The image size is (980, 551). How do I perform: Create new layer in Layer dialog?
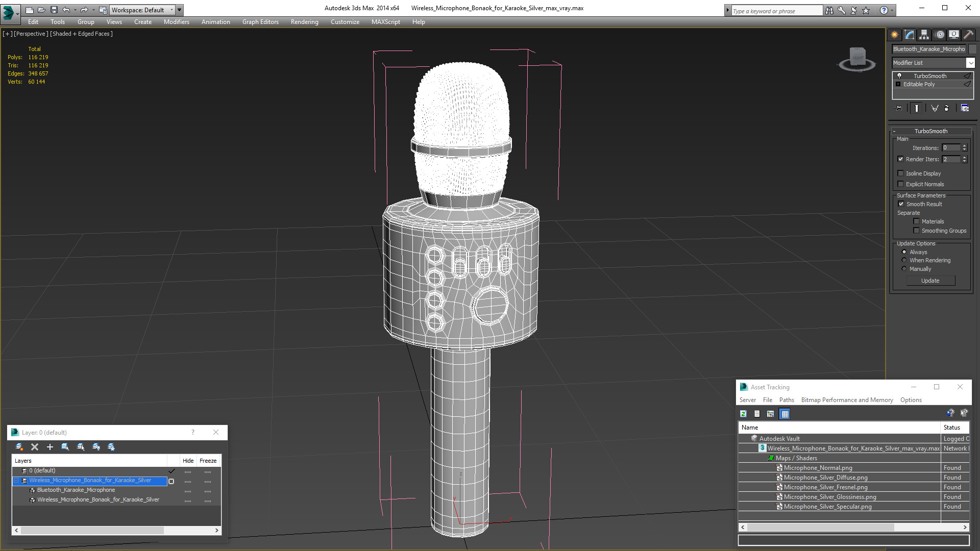click(x=19, y=447)
